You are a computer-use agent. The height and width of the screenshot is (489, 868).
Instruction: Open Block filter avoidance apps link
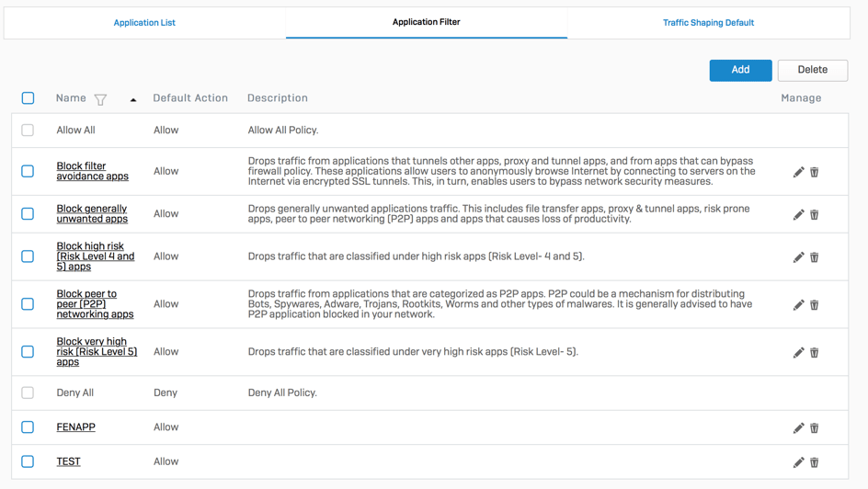click(92, 171)
